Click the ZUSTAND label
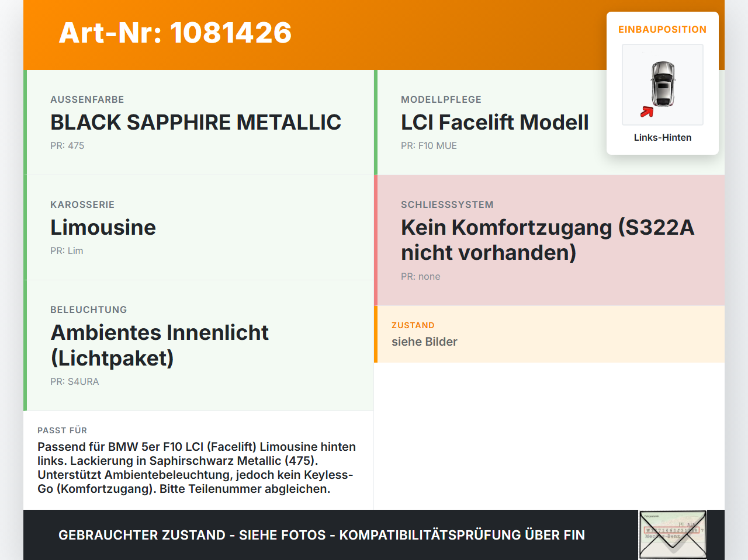This screenshot has width=748, height=560. [413, 325]
